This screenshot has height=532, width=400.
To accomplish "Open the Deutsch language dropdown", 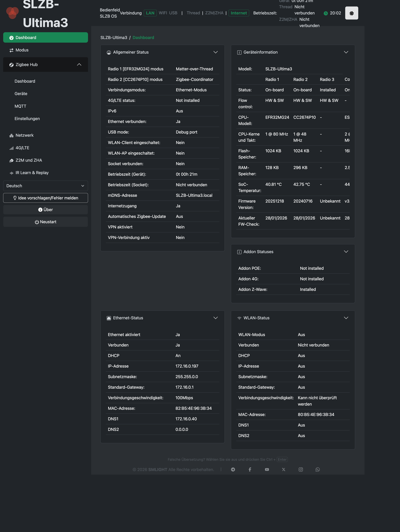I will (x=46, y=186).
